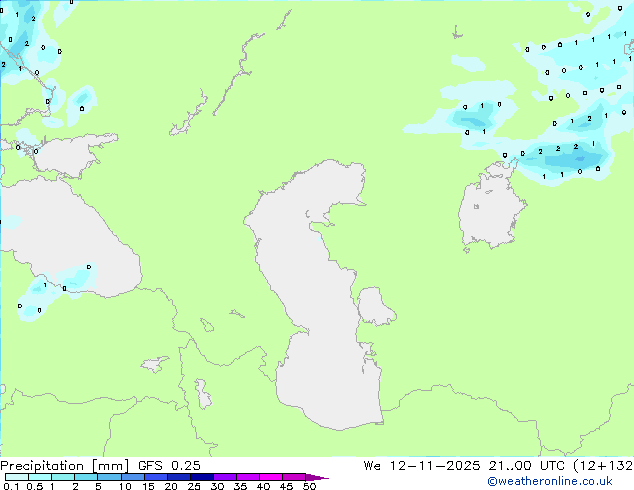Click the legend value label '50'

[309, 486]
